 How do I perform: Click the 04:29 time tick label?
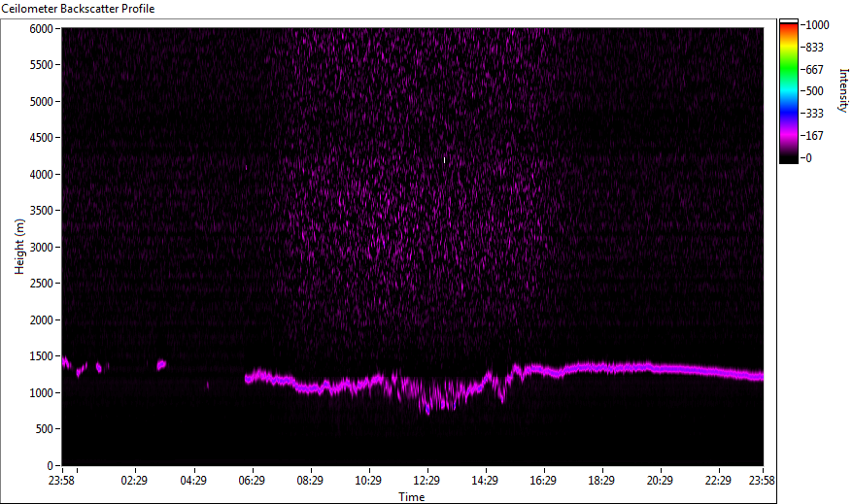tap(193, 481)
